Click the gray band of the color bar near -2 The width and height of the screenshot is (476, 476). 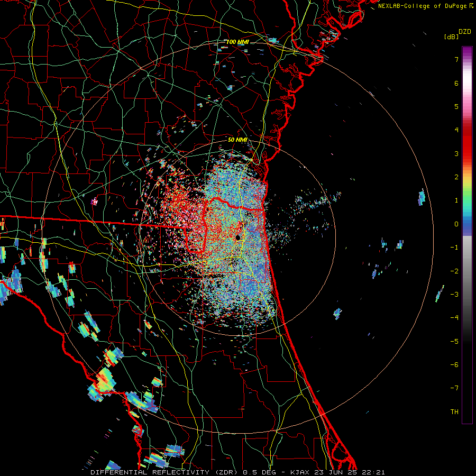(x=467, y=271)
